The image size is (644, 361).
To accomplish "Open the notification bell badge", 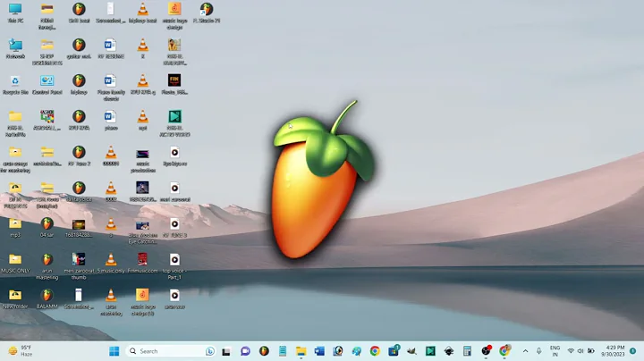I will pyautogui.click(x=633, y=351).
